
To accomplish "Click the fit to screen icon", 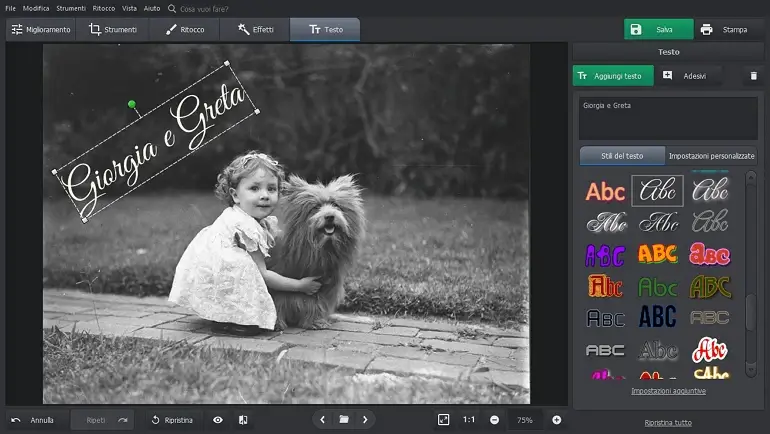I will tap(443, 420).
